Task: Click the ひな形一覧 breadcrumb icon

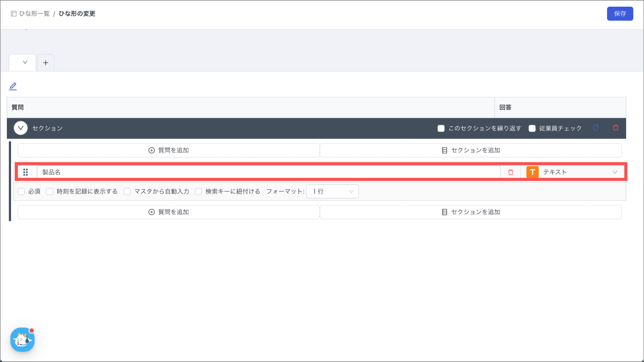Action: pos(14,14)
